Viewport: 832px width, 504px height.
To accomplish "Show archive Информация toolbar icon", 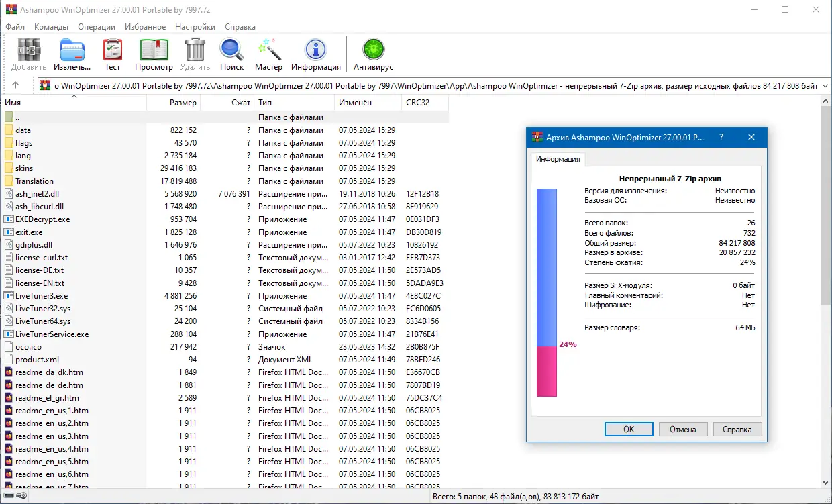I will [x=315, y=50].
